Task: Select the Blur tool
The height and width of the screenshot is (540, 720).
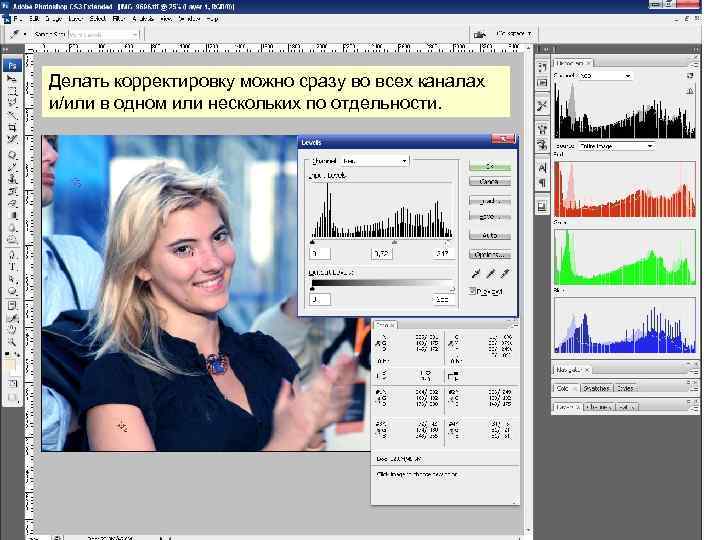Action: (x=12, y=228)
